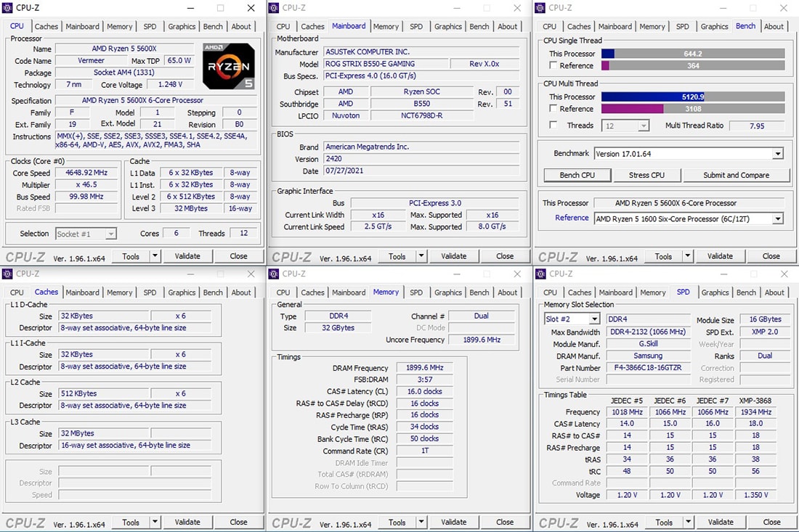Open the Tools dropdown arrow in the Caches tab window

155,522
